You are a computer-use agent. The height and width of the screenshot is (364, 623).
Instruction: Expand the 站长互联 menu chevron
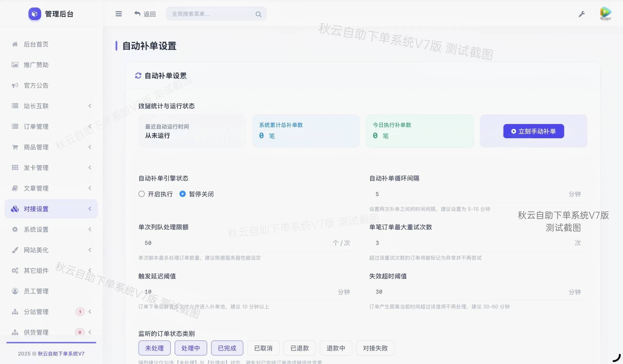(x=90, y=106)
